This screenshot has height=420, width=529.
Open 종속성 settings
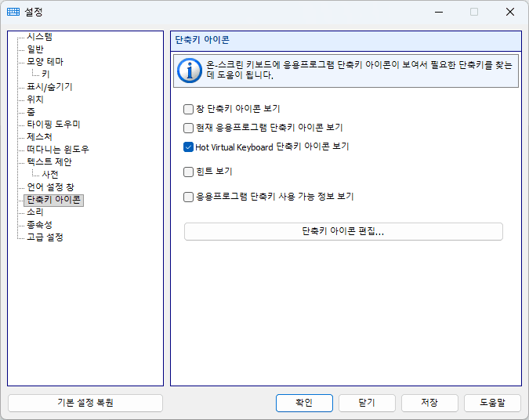point(39,225)
